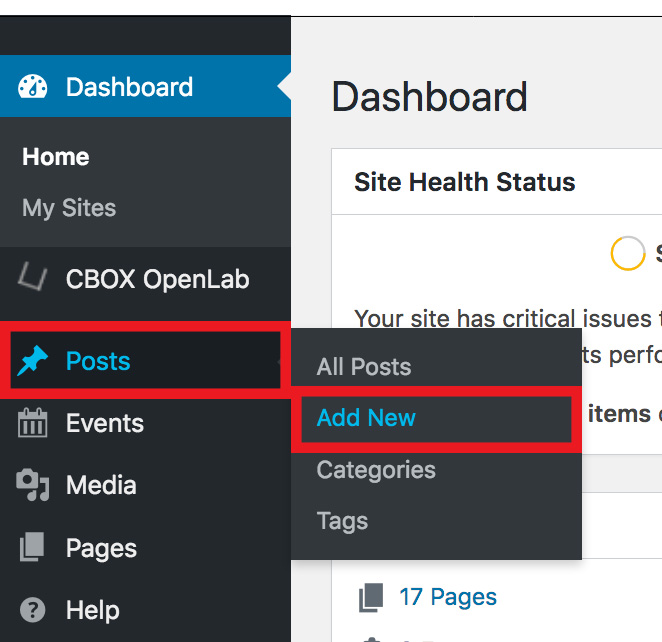Open My Sites under Dashboard
This screenshot has height=642, width=662.
point(69,208)
